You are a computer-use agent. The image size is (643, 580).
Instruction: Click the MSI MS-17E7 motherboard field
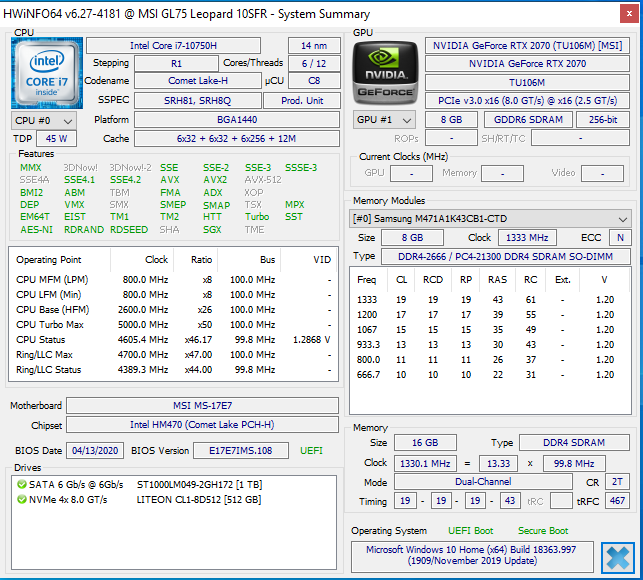[x=204, y=405]
